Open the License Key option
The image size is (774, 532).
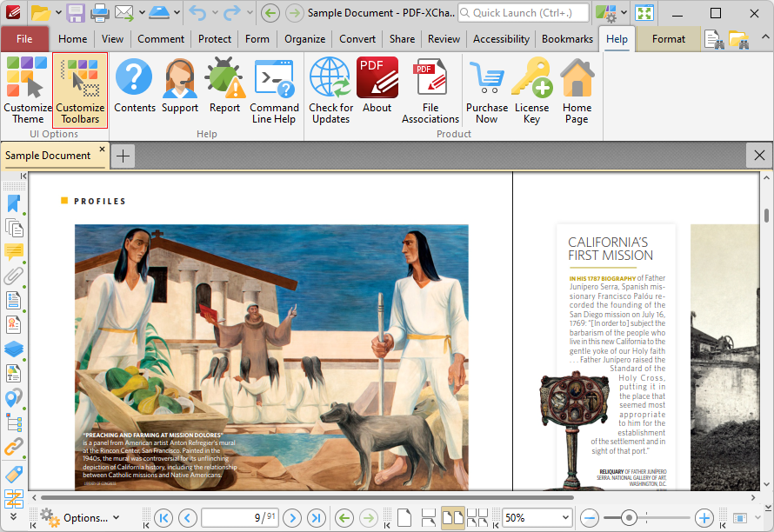[531, 90]
